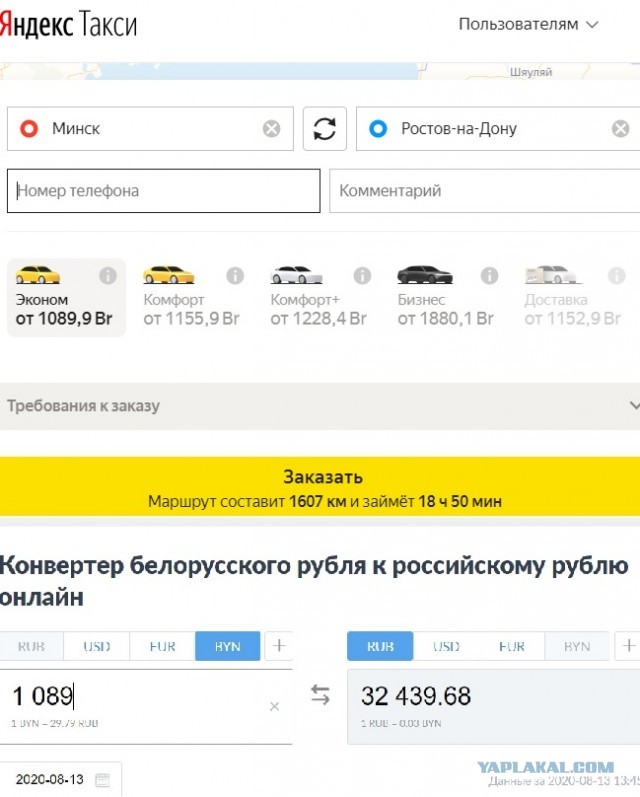Swap converter currencies with arrows icon
The image size is (640, 797).
pyautogui.click(x=320, y=695)
